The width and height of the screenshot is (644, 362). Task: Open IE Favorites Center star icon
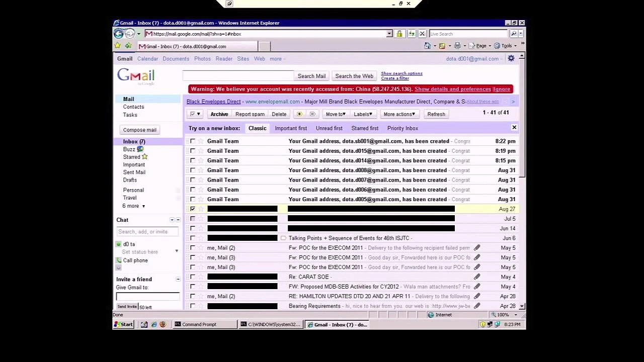tap(118, 46)
